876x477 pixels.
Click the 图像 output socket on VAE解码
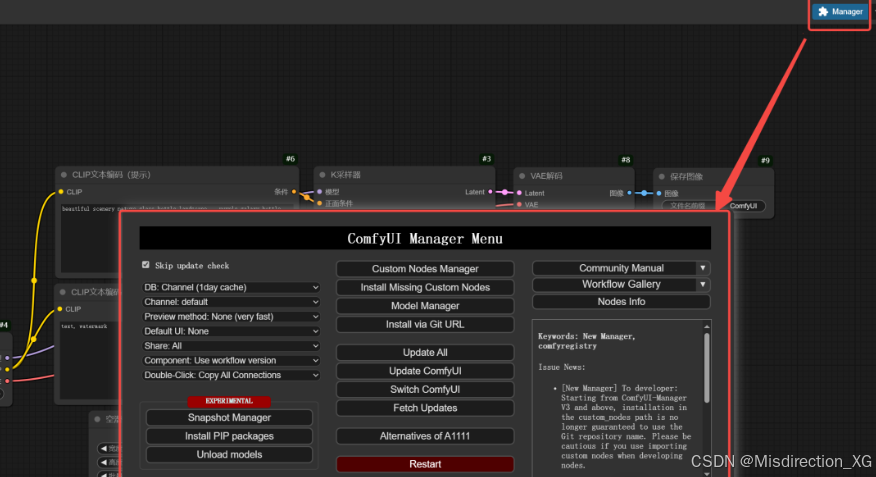pyautogui.click(x=630, y=193)
